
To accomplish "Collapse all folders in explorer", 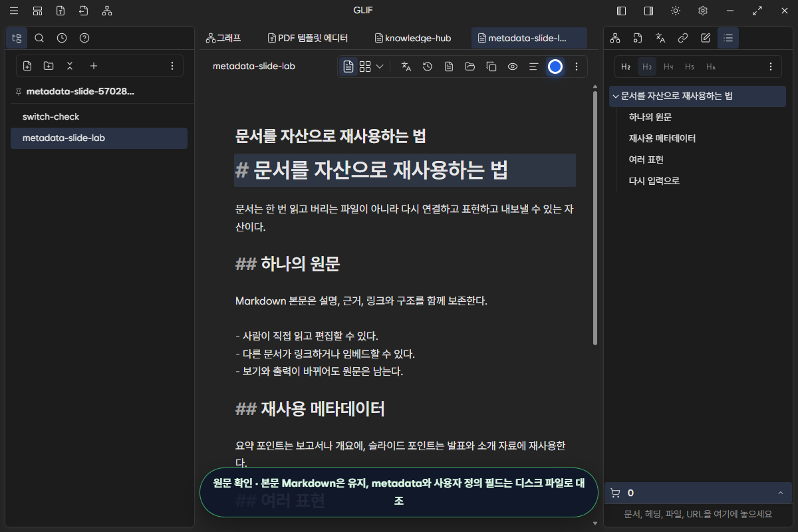I will pos(70,66).
